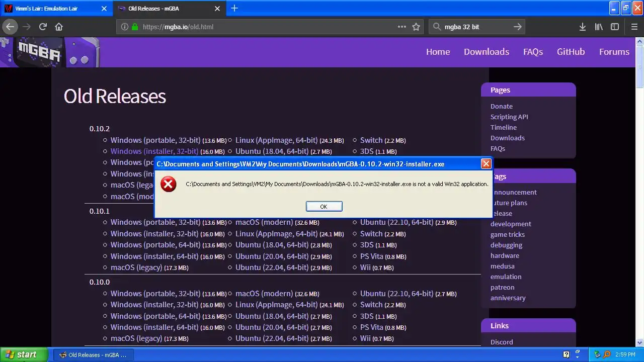
Task: Open the Scripting API sidebar link
Action: (x=509, y=117)
